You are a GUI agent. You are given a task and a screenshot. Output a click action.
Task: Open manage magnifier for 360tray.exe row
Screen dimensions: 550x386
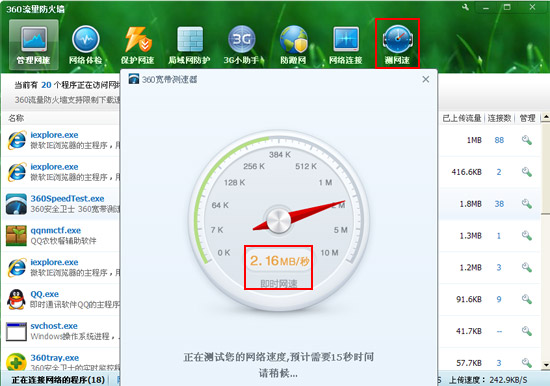pyautogui.click(x=526, y=362)
